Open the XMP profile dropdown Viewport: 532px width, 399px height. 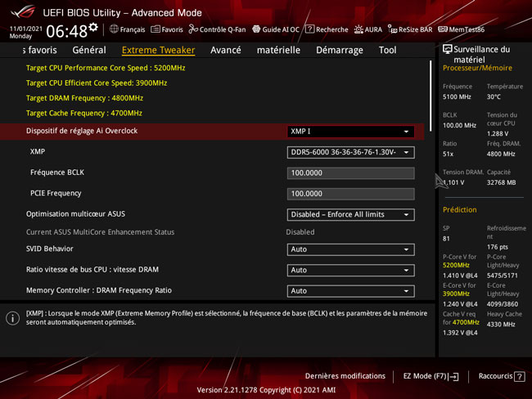pyautogui.click(x=350, y=152)
